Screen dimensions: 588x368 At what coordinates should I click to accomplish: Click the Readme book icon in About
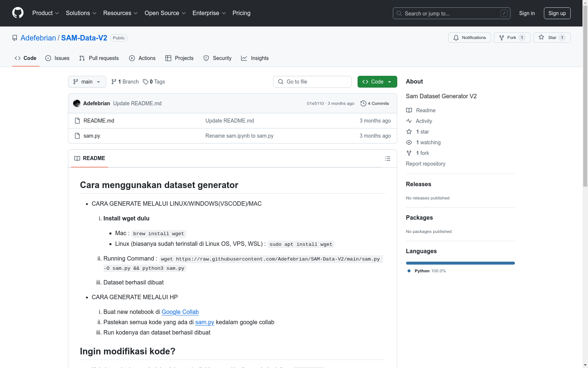point(409,110)
